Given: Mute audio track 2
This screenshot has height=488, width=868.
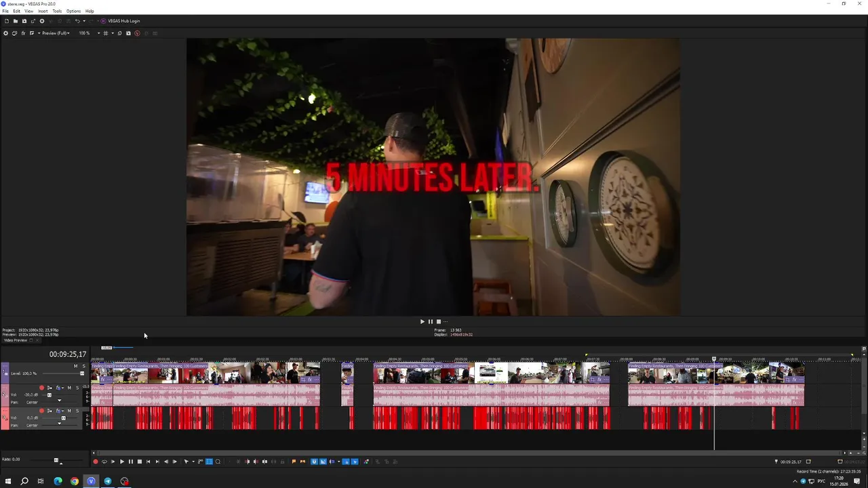Looking at the screenshot, I should coord(69,388).
